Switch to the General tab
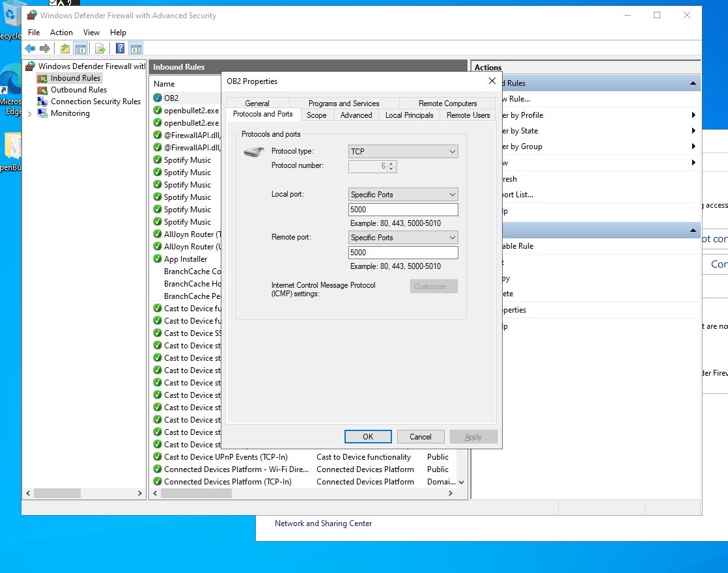728x573 pixels. click(257, 103)
